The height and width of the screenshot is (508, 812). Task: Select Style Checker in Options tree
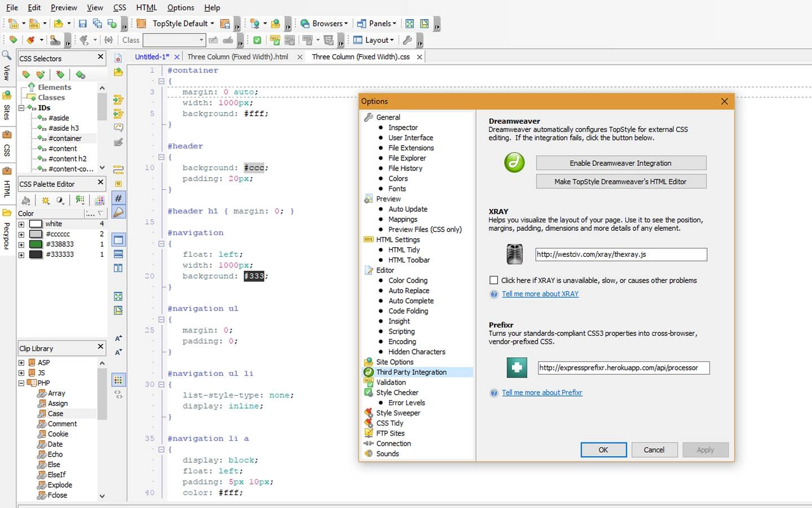(397, 393)
